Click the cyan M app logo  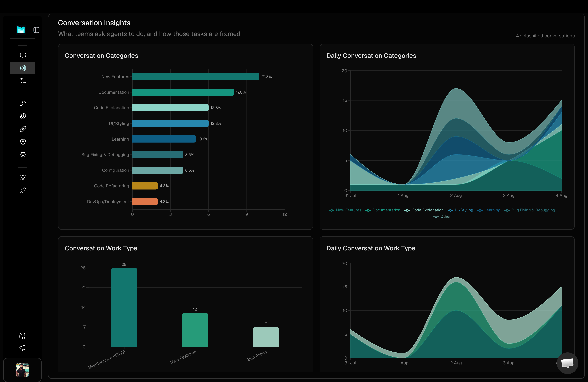pos(21,30)
